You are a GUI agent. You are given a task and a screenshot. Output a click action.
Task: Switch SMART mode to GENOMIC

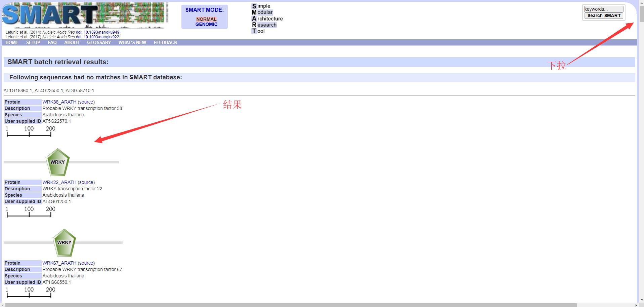click(x=206, y=24)
